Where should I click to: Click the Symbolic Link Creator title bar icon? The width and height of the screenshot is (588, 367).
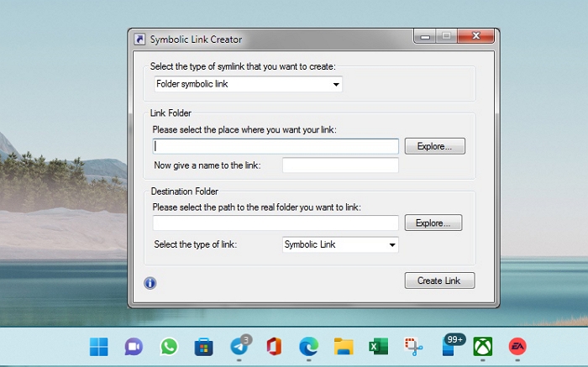[139, 39]
